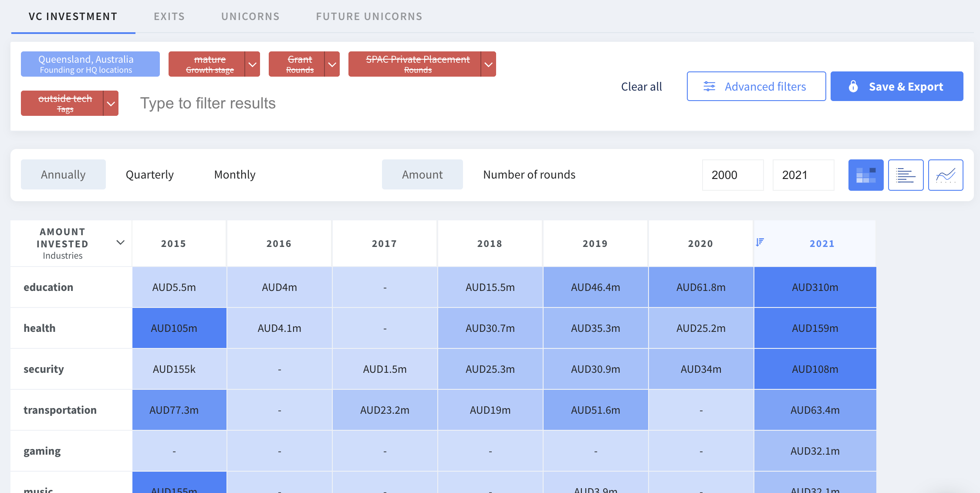Image resolution: width=980 pixels, height=493 pixels.
Task: Click the Queensland, Australia location filter chip
Action: click(90, 64)
